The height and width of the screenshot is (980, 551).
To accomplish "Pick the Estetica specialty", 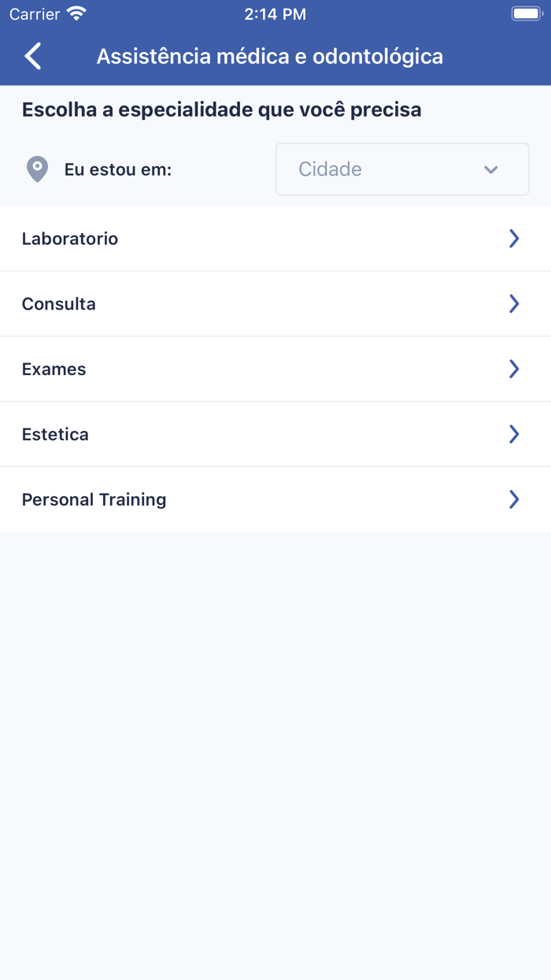I will [x=55, y=434].
